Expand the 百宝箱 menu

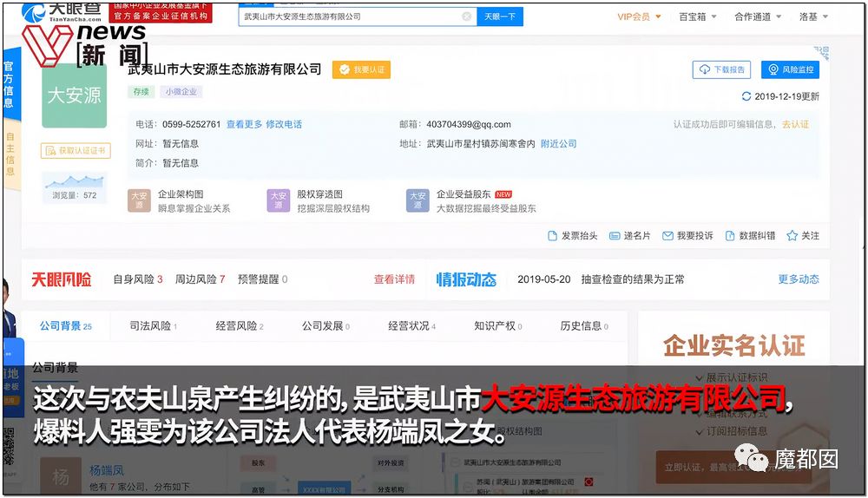698,16
